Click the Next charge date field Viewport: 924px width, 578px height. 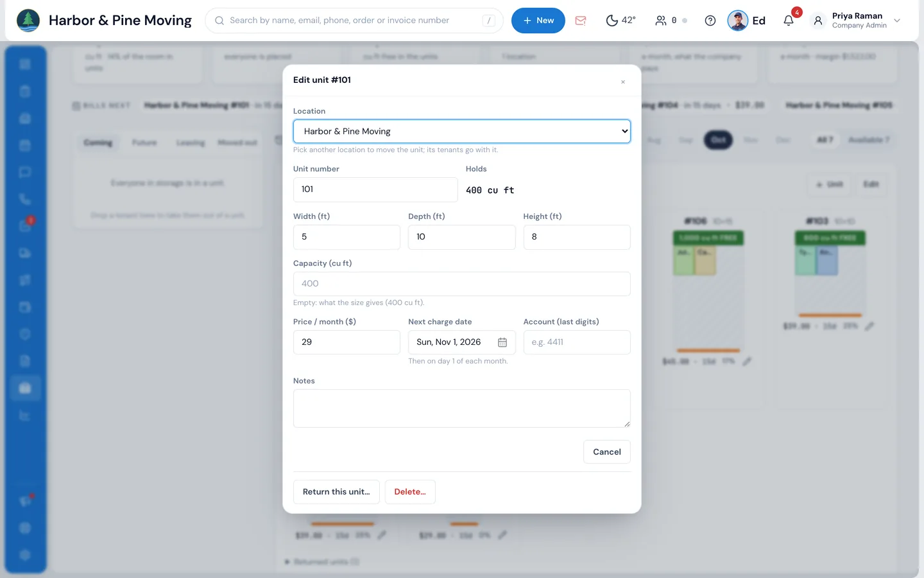click(x=462, y=342)
